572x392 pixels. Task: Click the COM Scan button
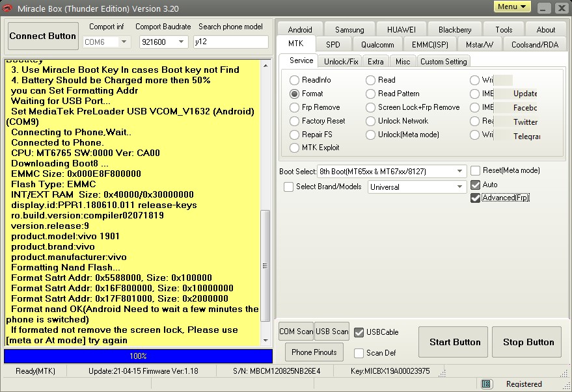pos(296,331)
